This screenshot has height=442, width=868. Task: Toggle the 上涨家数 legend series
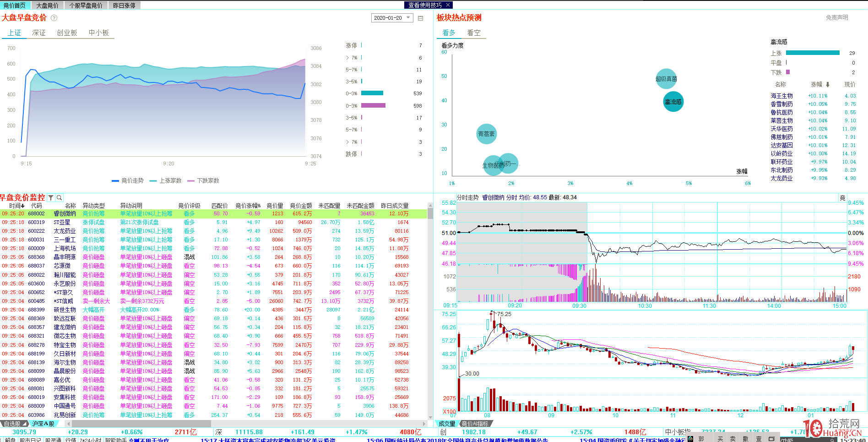(x=166, y=181)
